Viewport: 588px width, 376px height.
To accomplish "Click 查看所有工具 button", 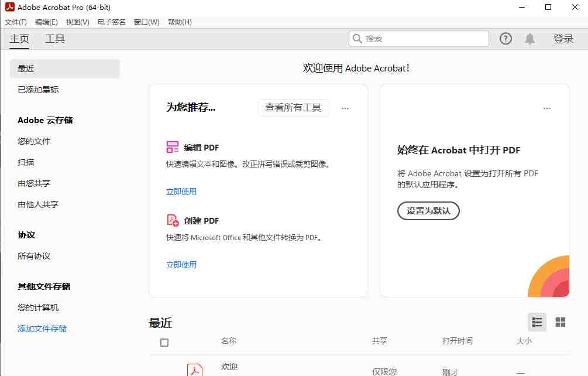I will click(293, 107).
